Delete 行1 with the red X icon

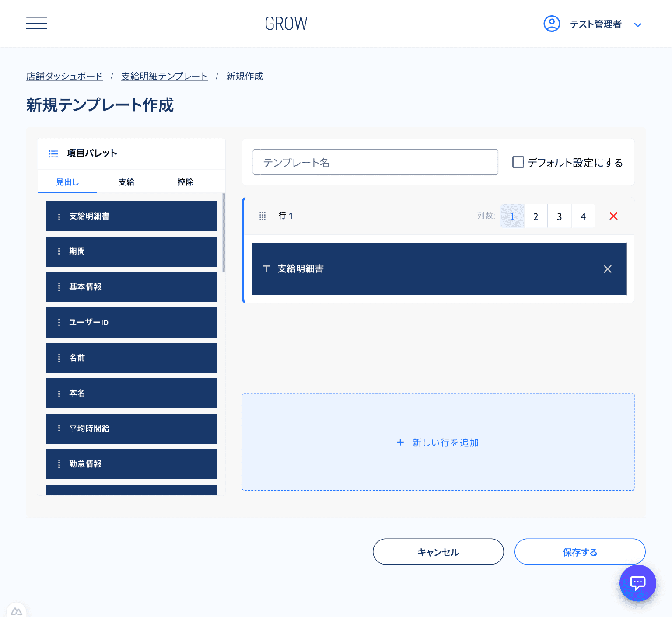click(613, 216)
